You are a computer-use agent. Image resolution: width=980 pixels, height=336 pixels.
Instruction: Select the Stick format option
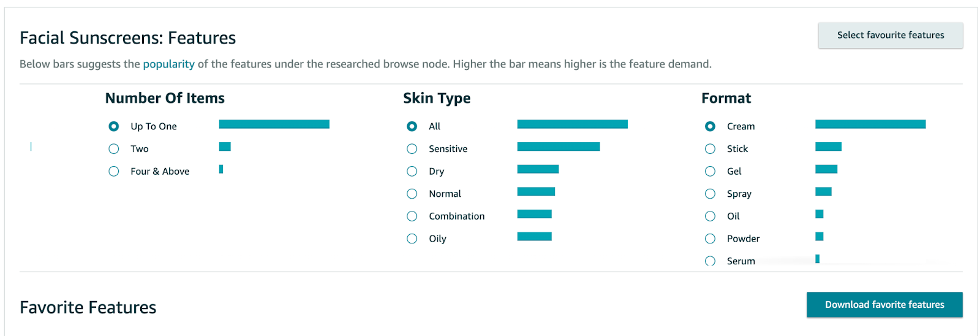click(710, 149)
